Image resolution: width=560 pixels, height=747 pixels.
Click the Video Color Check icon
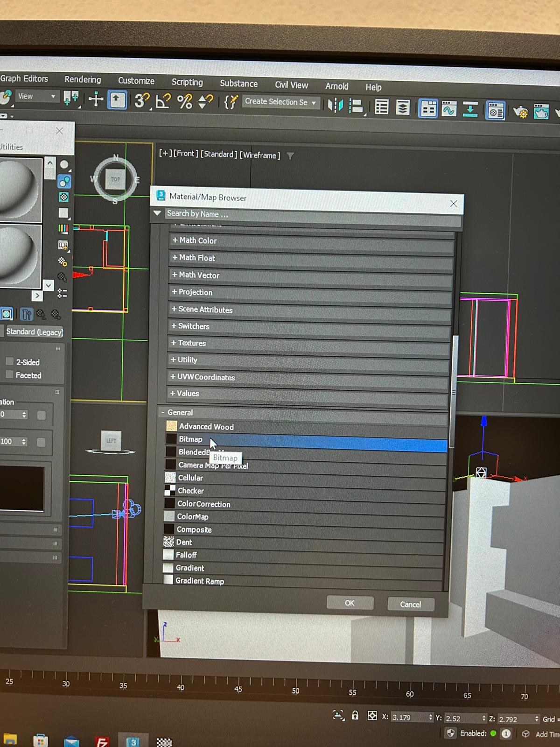click(63, 229)
